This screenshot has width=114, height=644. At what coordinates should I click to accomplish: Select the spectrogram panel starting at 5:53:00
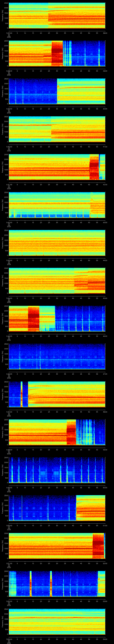coord(57,621)
